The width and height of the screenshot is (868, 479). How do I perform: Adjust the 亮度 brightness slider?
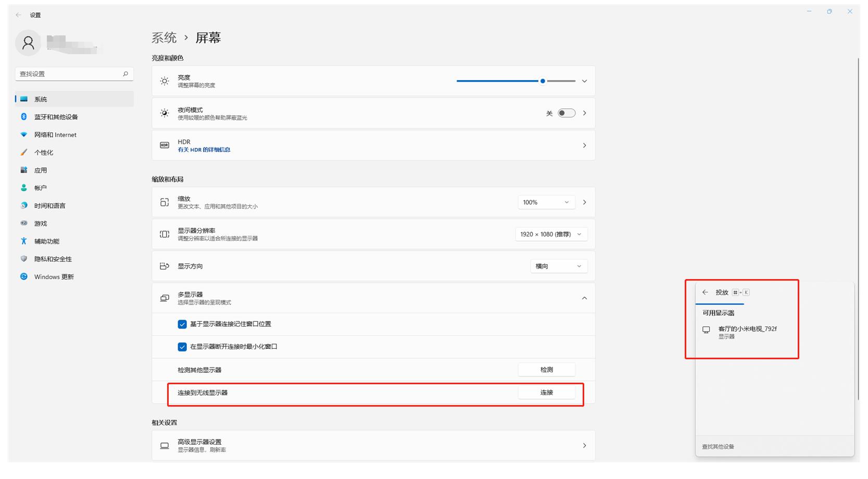[542, 81]
